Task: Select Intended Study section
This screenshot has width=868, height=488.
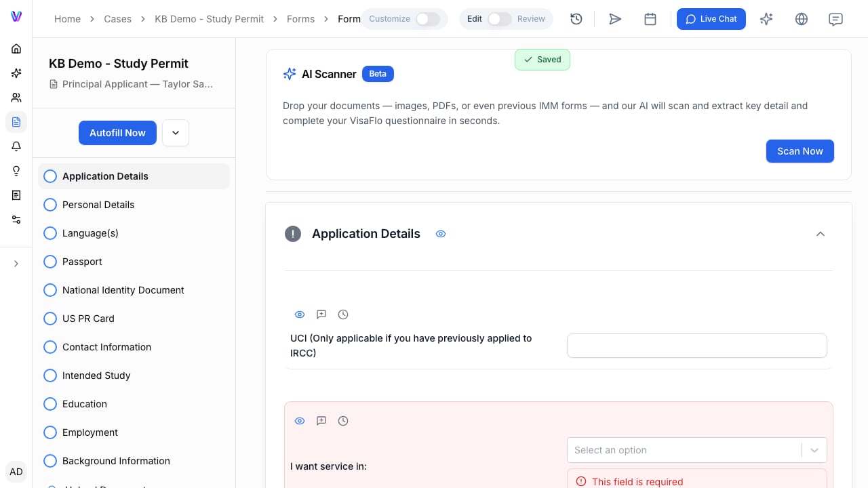Action: [134, 375]
